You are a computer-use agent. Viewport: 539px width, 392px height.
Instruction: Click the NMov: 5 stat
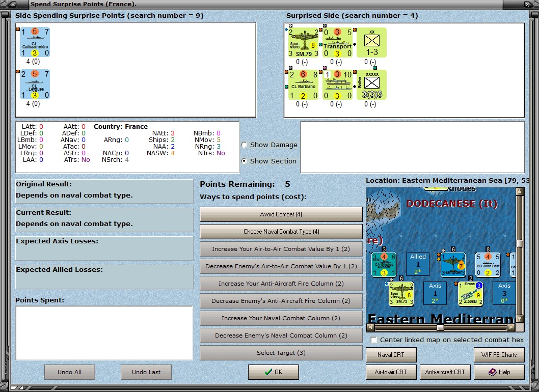[208, 140]
